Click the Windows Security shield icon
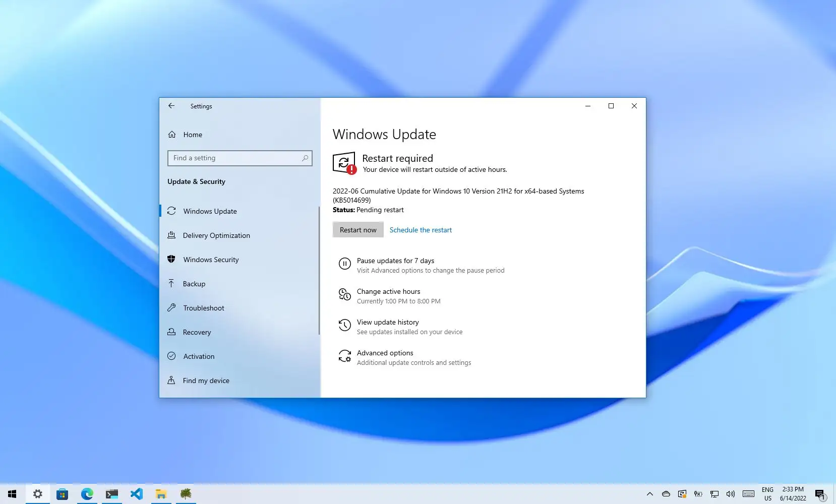836x504 pixels. click(x=171, y=259)
